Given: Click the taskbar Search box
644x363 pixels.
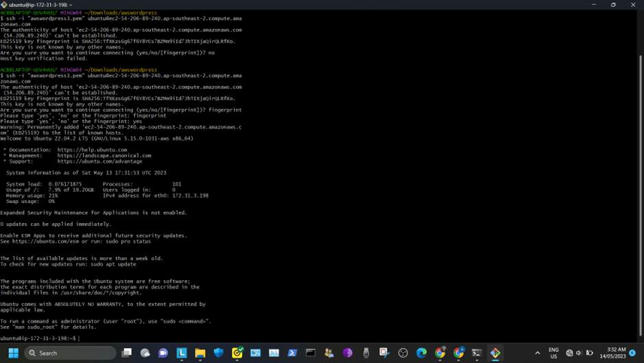Looking at the screenshot, I should click(x=70, y=353).
